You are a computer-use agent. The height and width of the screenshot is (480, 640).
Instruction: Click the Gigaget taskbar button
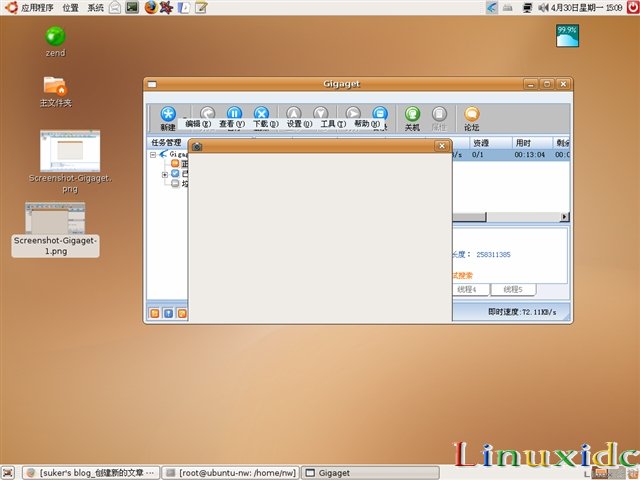371,473
